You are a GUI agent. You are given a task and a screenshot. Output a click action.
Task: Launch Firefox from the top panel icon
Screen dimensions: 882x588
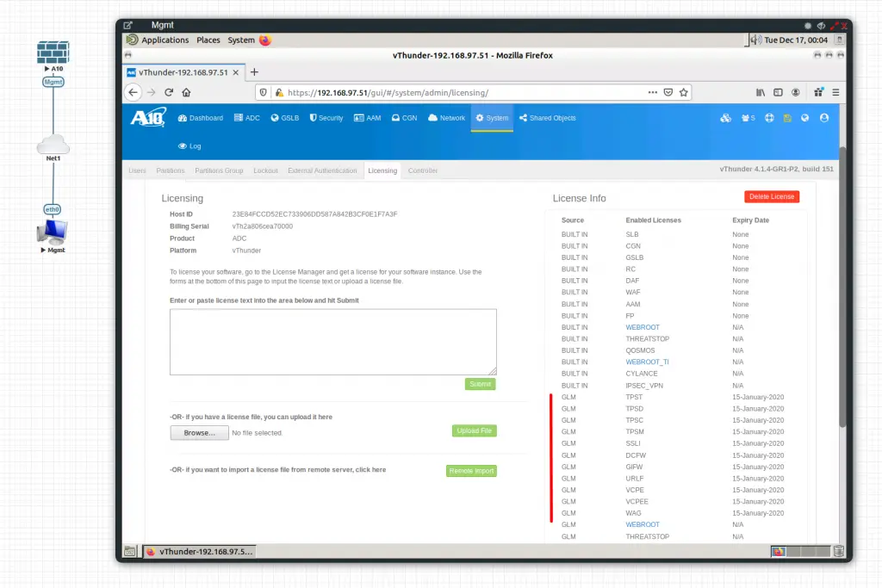265,40
